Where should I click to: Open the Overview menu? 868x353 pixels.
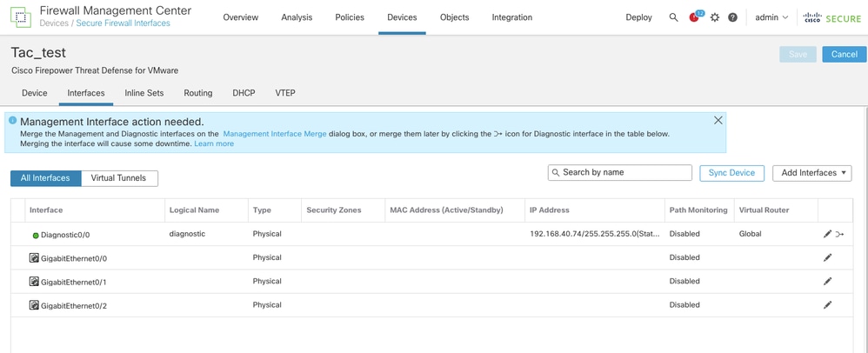(x=240, y=17)
